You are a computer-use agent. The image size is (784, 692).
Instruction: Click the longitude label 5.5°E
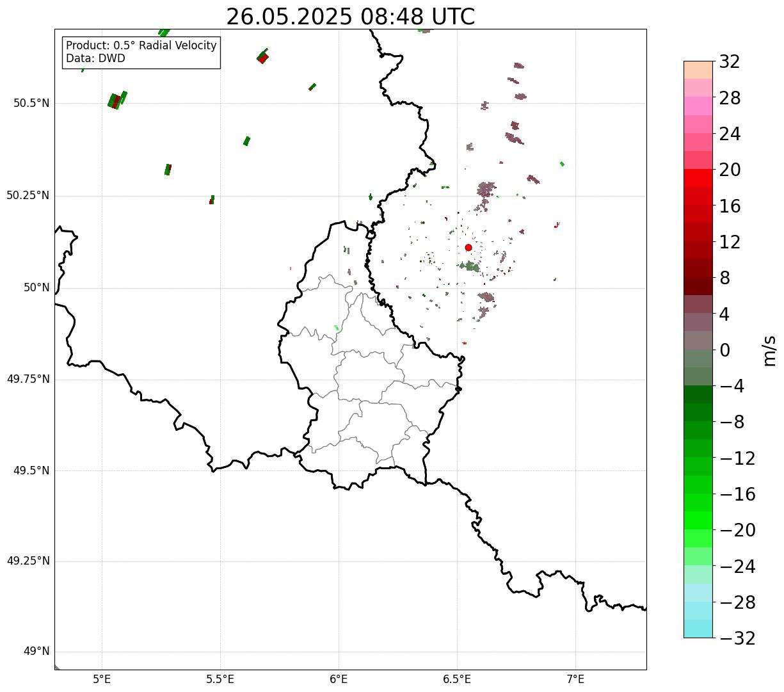(220, 679)
